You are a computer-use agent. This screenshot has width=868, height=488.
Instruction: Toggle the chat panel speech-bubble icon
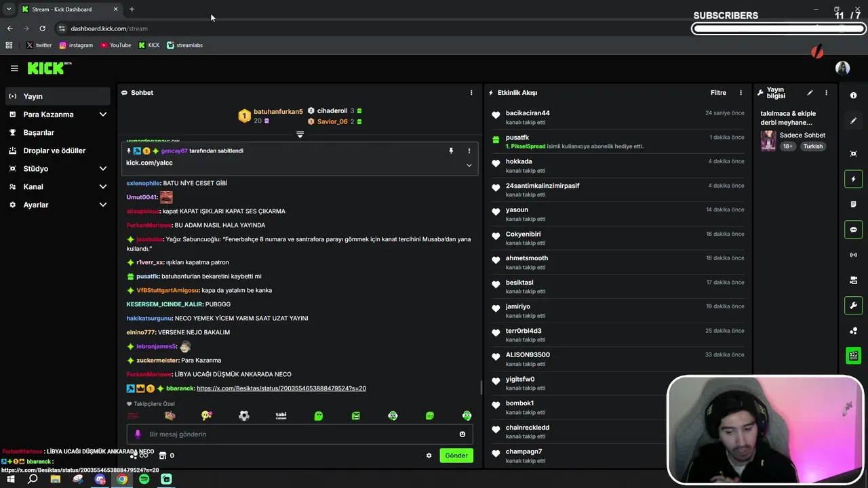(854, 230)
